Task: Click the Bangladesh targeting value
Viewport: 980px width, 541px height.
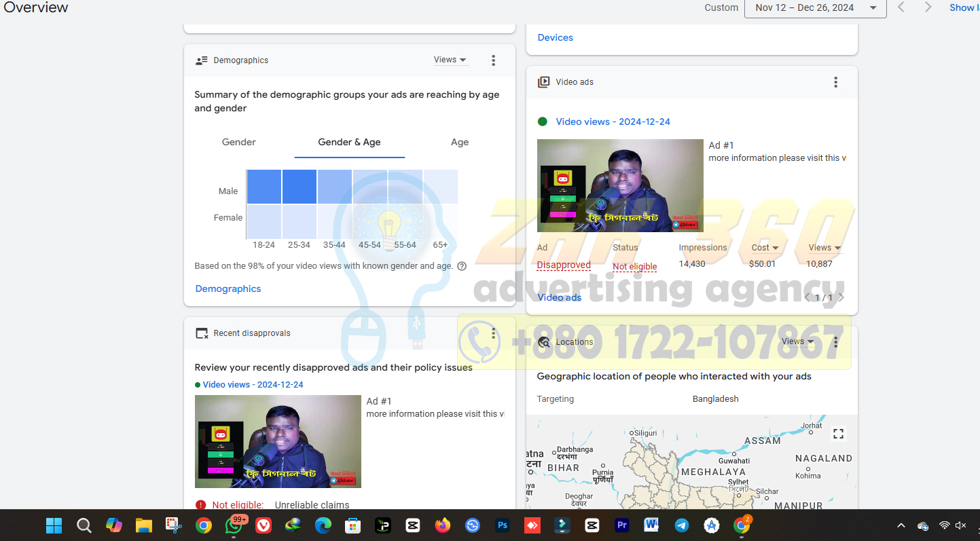Action: 715,399
